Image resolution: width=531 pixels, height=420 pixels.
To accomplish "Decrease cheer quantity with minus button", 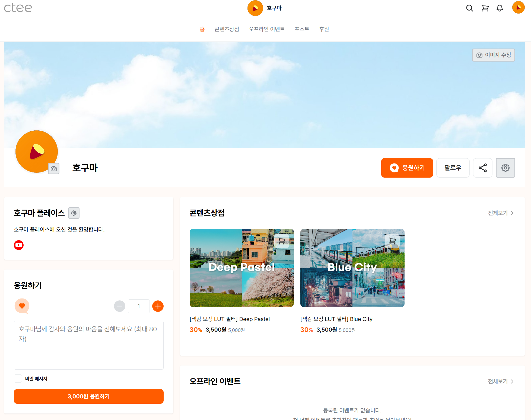I will click(x=120, y=306).
